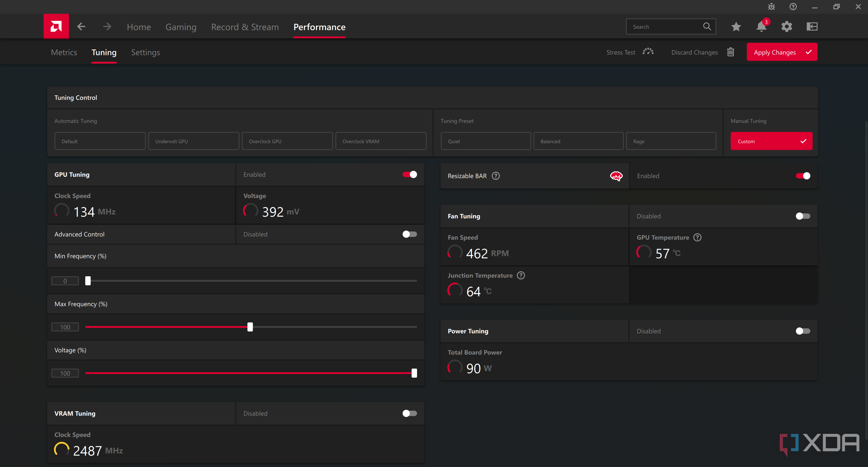Click the Search input field
The image size is (868, 467).
[670, 26]
